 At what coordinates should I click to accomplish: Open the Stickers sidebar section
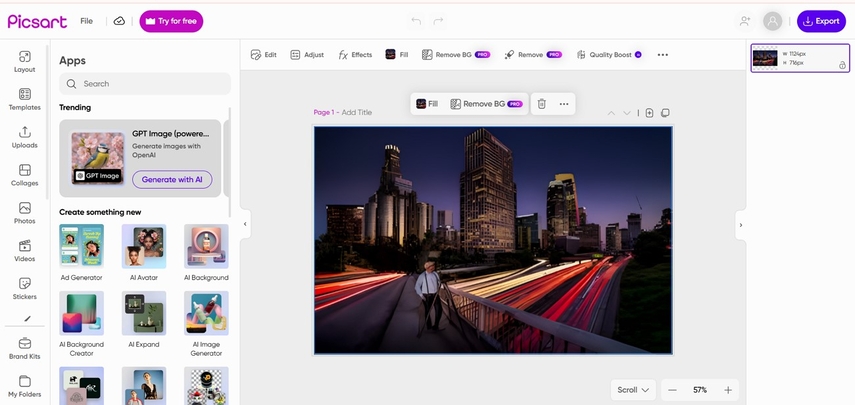coord(25,289)
